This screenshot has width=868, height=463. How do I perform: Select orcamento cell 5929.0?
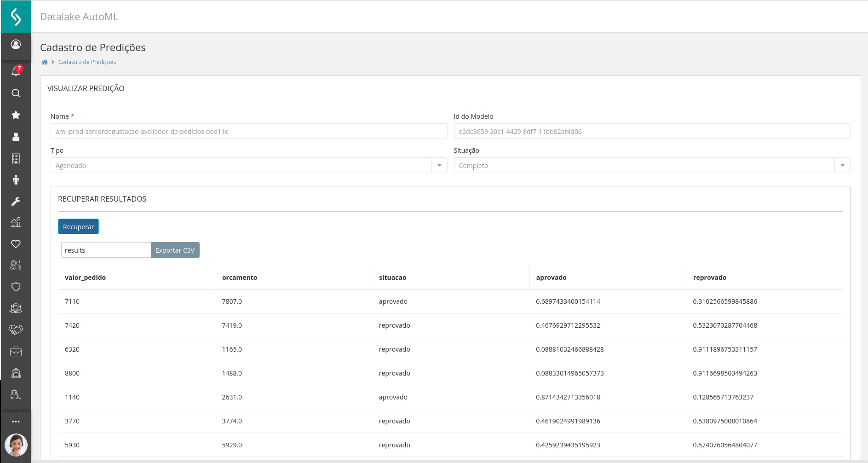point(232,445)
